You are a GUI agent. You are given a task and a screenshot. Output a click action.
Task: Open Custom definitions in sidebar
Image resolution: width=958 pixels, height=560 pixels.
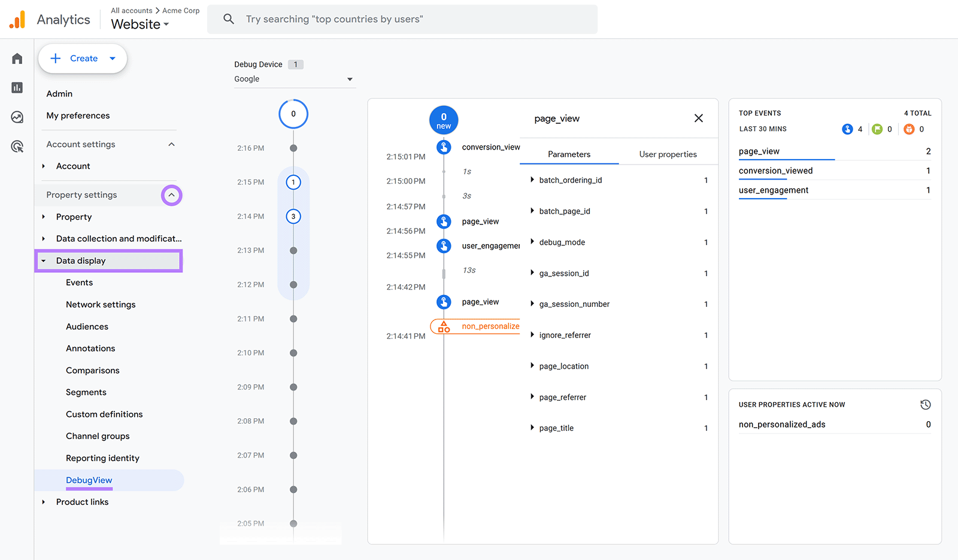pyautogui.click(x=104, y=414)
